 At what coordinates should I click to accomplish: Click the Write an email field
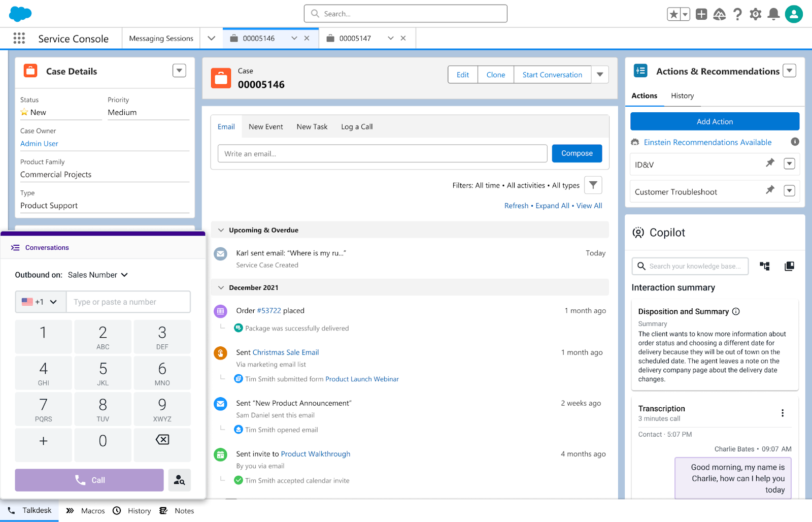(x=382, y=153)
